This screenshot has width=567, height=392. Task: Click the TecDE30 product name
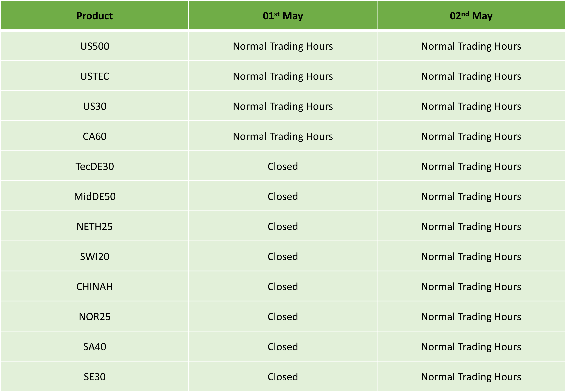pos(95,166)
